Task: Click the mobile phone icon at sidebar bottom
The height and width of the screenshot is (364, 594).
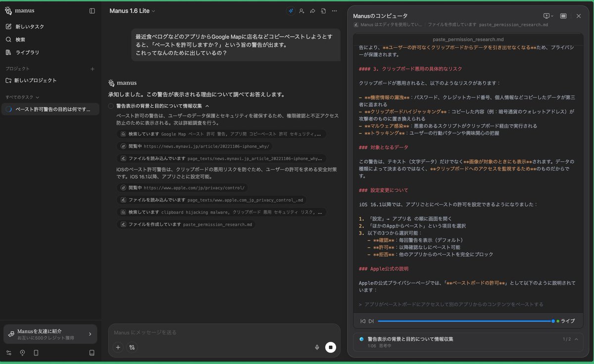Action: [x=36, y=353]
